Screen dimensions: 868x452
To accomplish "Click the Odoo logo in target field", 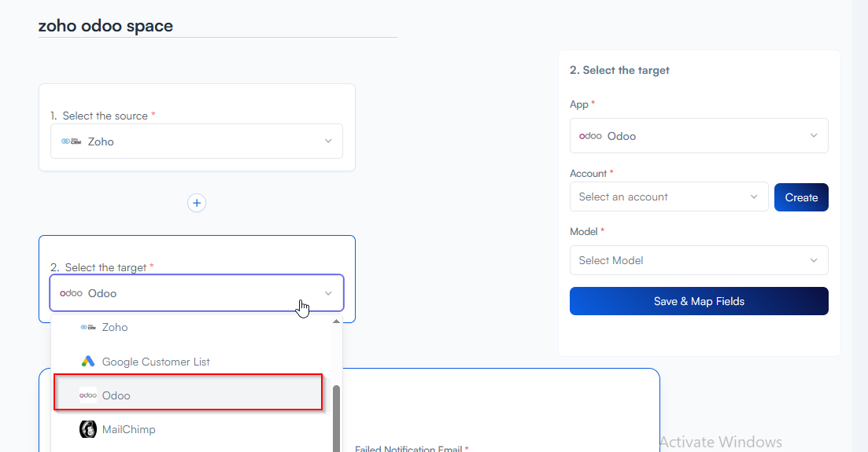I will click(72, 293).
